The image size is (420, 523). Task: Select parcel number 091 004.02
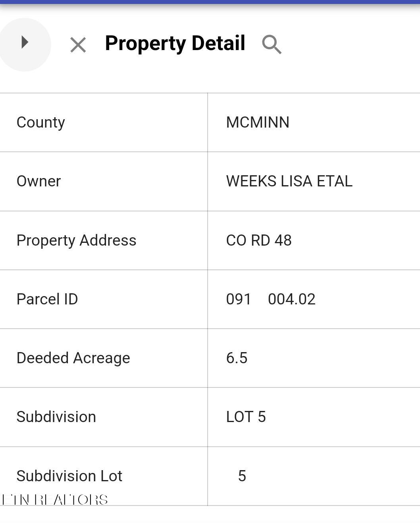271,299
